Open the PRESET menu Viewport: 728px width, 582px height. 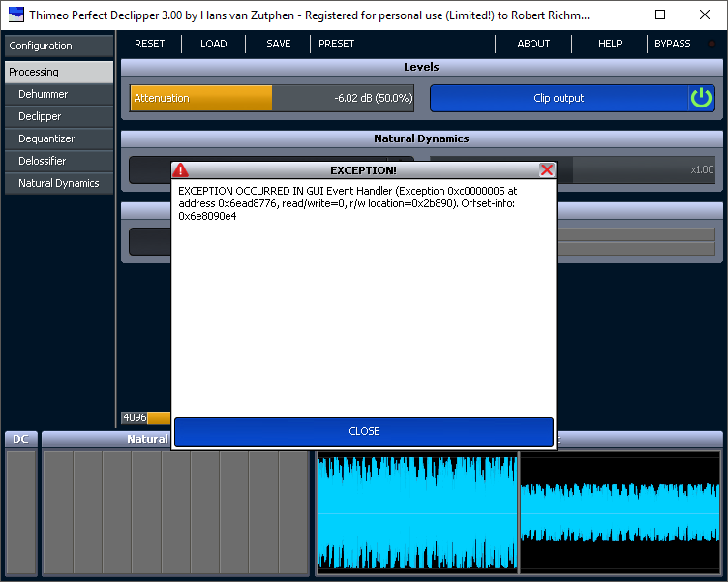(337, 44)
